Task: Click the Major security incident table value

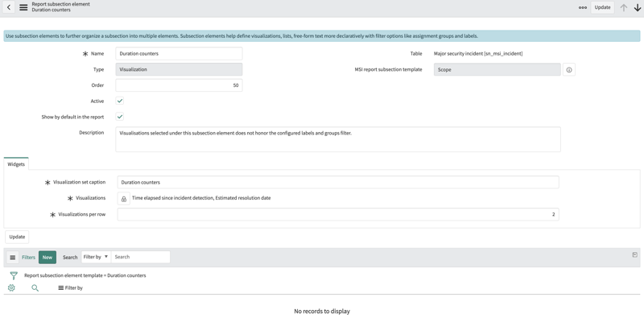Action: (478, 54)
